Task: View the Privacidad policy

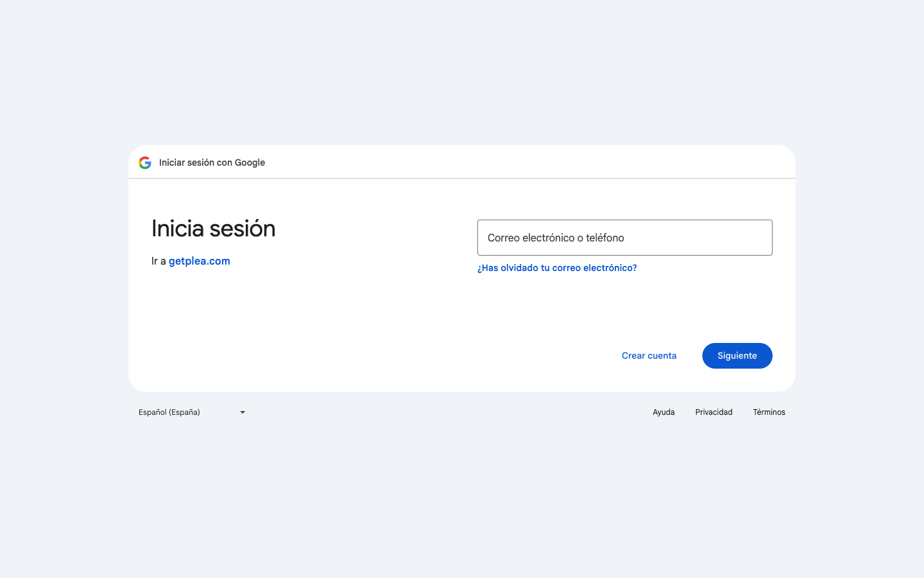Action: [x=714, y=412]
